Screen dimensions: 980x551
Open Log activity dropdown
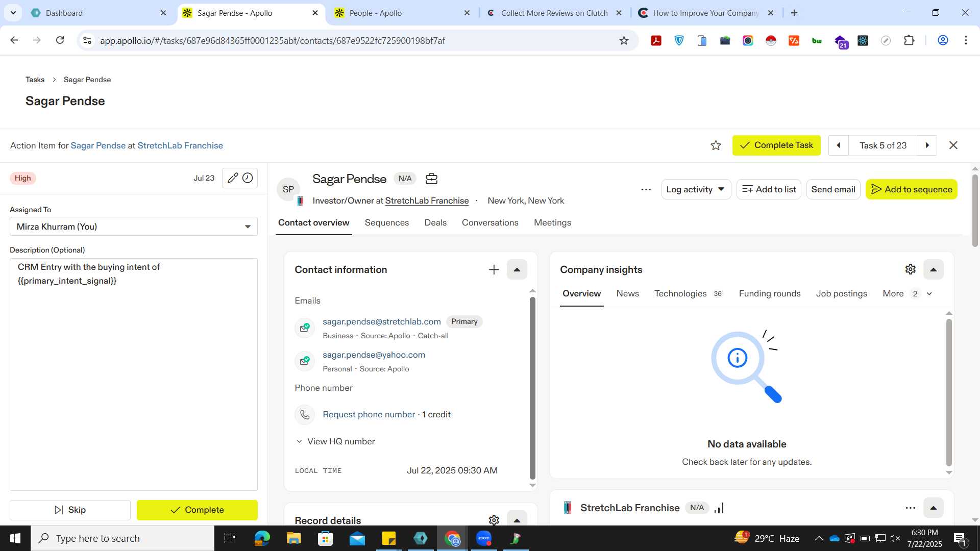click(696, 189)
